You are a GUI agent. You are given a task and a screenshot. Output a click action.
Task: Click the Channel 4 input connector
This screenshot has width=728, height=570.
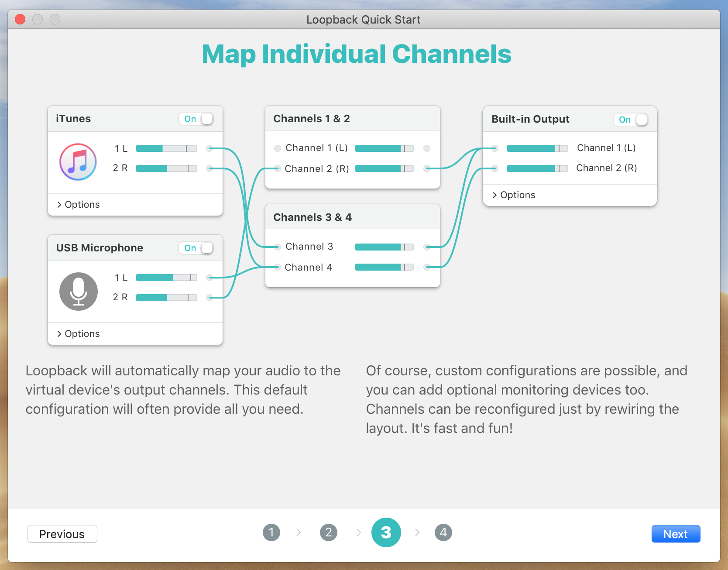[278, 267]
